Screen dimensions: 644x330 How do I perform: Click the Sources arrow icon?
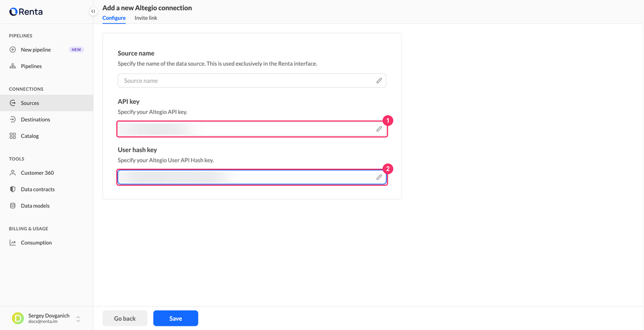tap(13, 103)
